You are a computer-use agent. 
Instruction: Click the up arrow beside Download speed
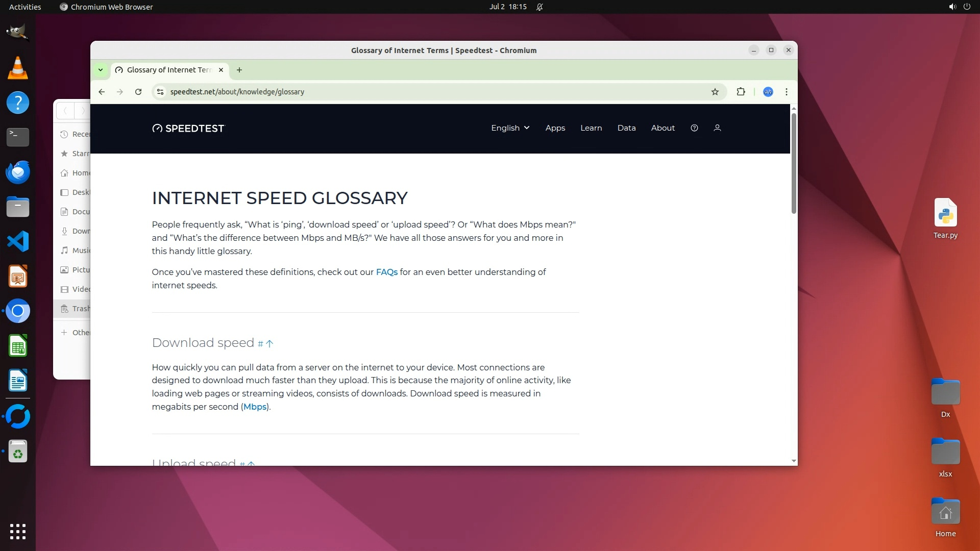tap(269, 344)
